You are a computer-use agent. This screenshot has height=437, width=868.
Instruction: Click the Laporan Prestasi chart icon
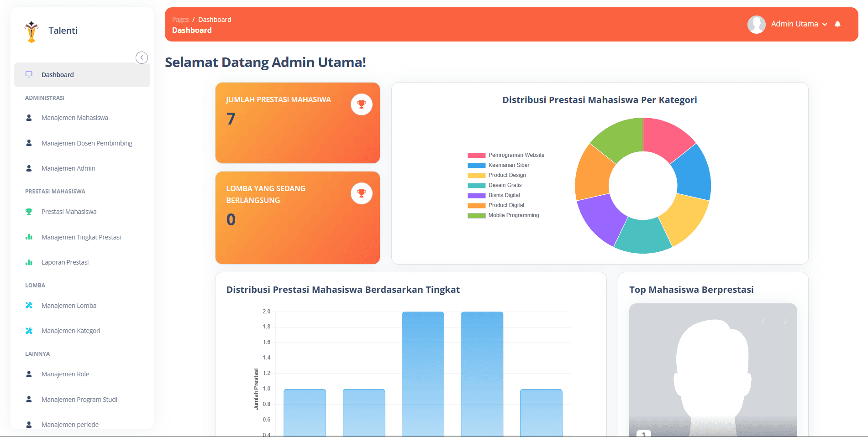coord(29,262)
